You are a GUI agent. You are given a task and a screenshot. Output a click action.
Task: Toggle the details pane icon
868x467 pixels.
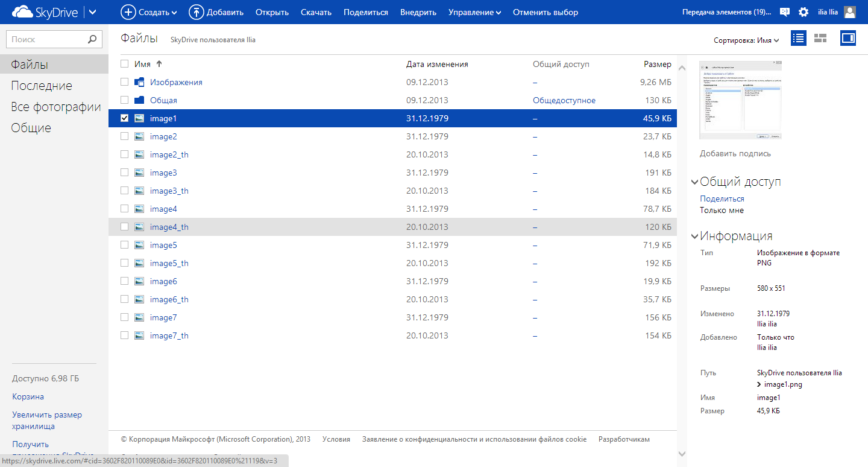[x=848, y=39]
